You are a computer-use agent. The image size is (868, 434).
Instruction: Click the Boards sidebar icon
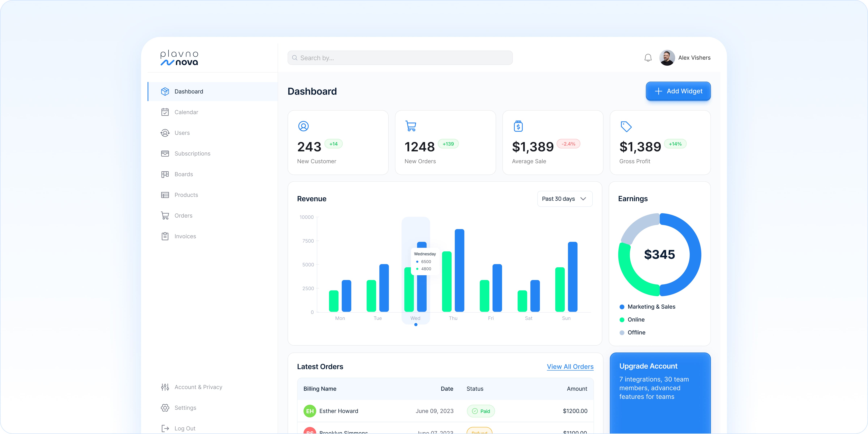165,174
